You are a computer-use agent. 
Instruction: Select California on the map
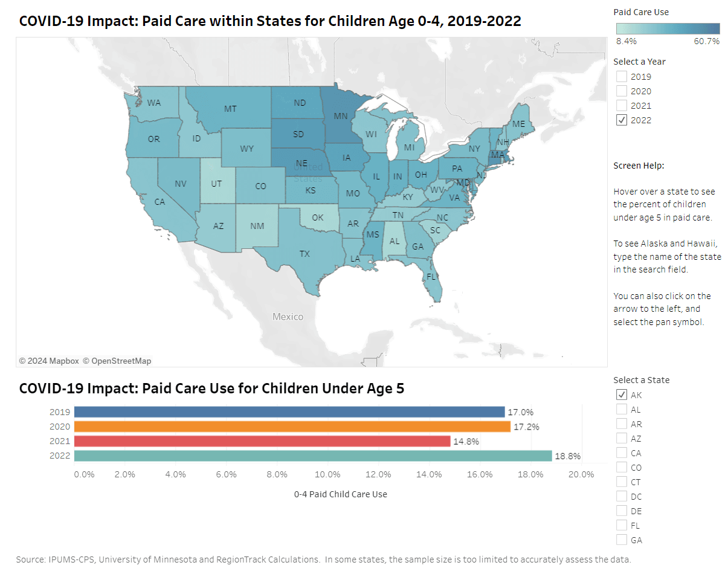159,202
